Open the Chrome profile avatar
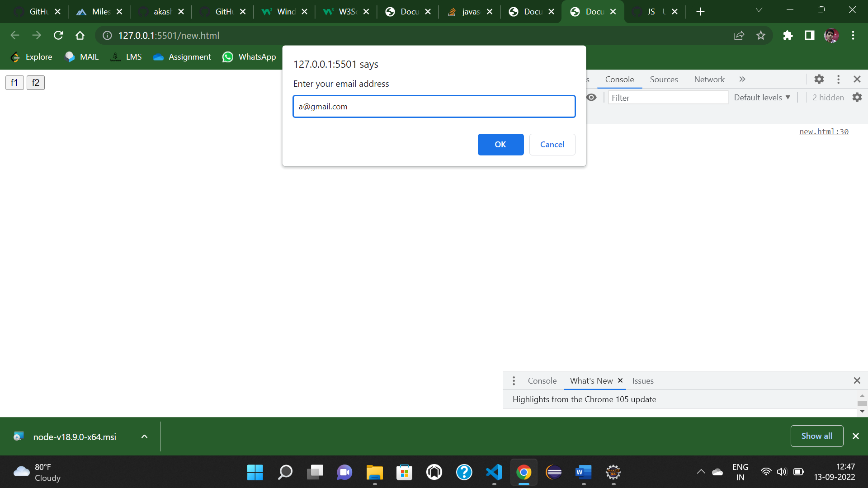 pyautogui.click(x=831, y=35)
